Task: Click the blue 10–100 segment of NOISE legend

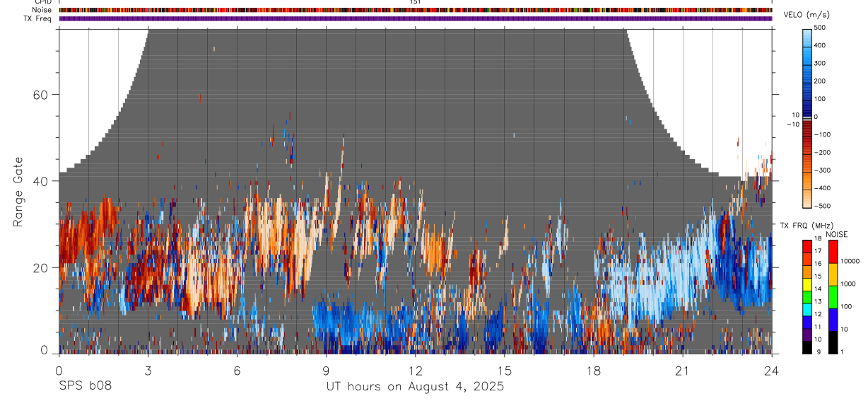Action: (x=833, y=319)
